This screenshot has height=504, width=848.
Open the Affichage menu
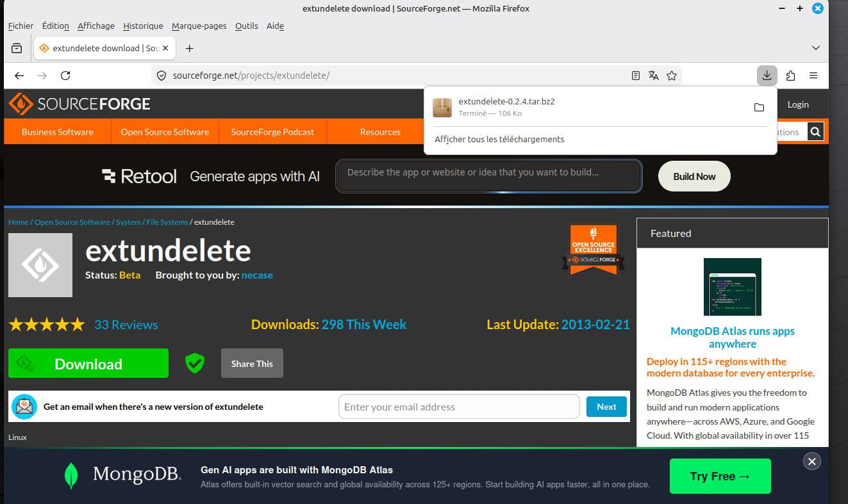pos(96,26)
